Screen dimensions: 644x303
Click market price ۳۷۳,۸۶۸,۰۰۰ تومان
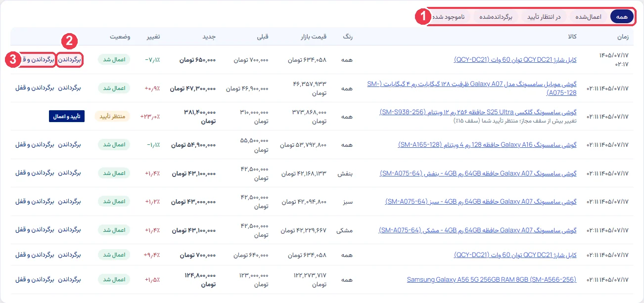coord(310,117)
